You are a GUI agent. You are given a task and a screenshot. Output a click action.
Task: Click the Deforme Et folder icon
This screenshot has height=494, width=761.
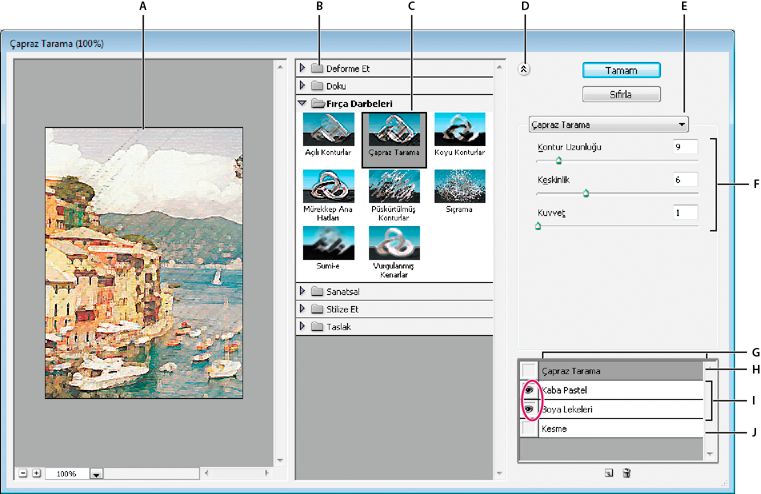317,68
